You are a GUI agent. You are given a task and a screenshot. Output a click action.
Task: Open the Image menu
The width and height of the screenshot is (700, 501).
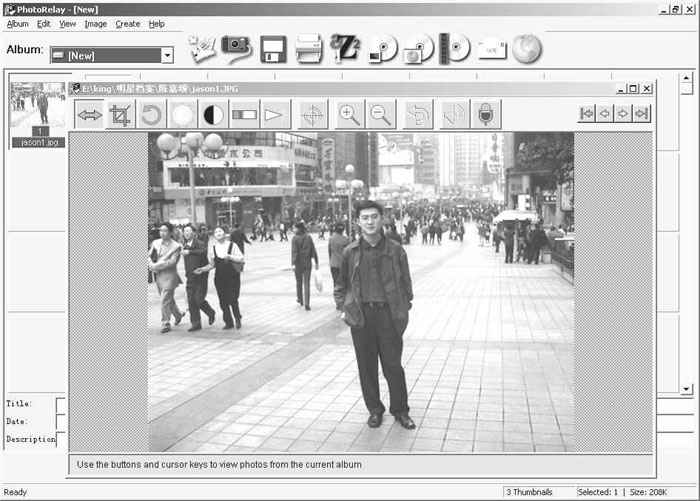tap(95, 23)
